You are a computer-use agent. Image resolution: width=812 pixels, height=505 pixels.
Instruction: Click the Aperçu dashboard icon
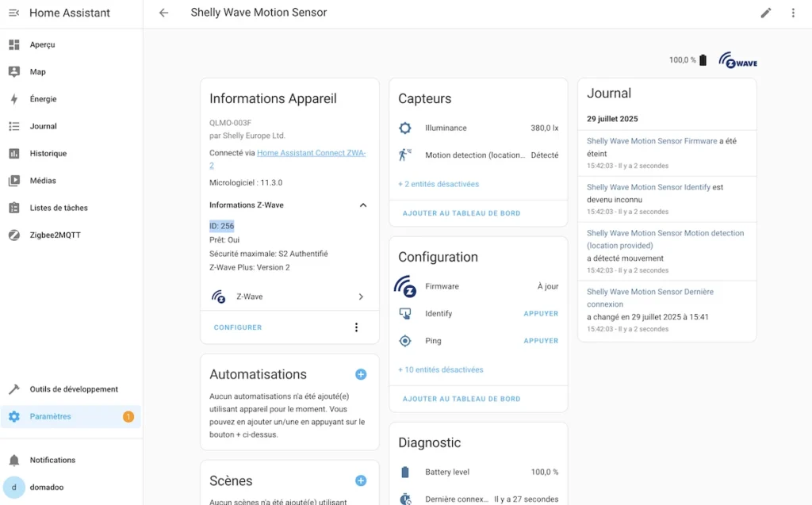tap(14, 44)
